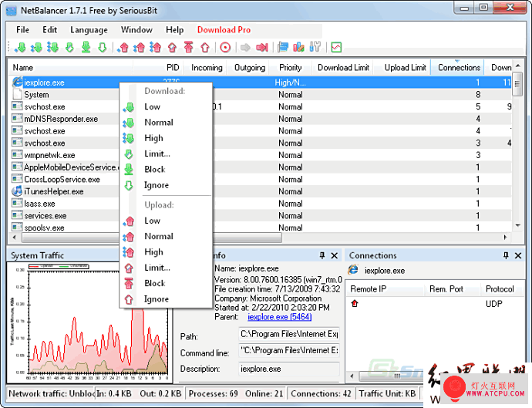Click the download Normal priority toolbar icon
Screen dimensions: 532x408
pos(36,47)
